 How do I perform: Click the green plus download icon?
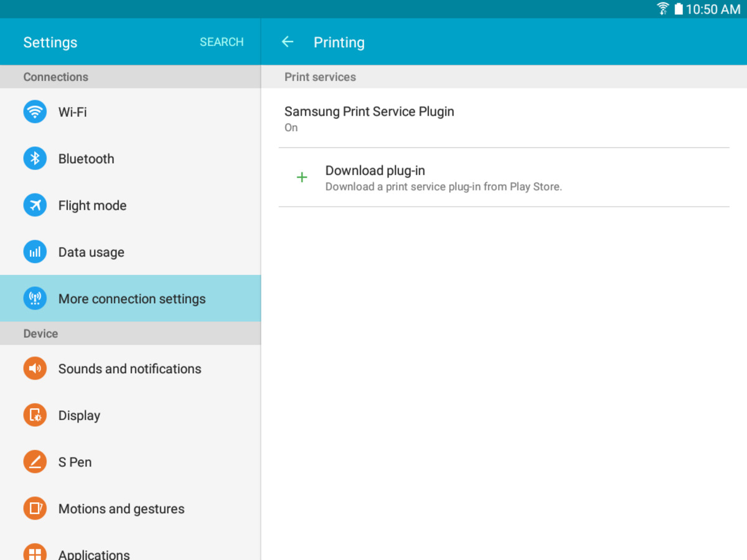click(302, 177)
